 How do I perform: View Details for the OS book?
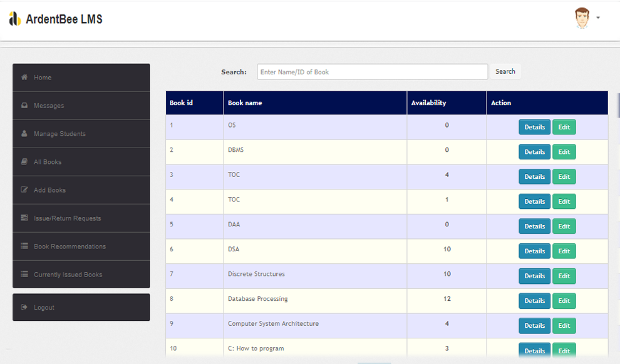pyautogui.click(x=534, y=127)
